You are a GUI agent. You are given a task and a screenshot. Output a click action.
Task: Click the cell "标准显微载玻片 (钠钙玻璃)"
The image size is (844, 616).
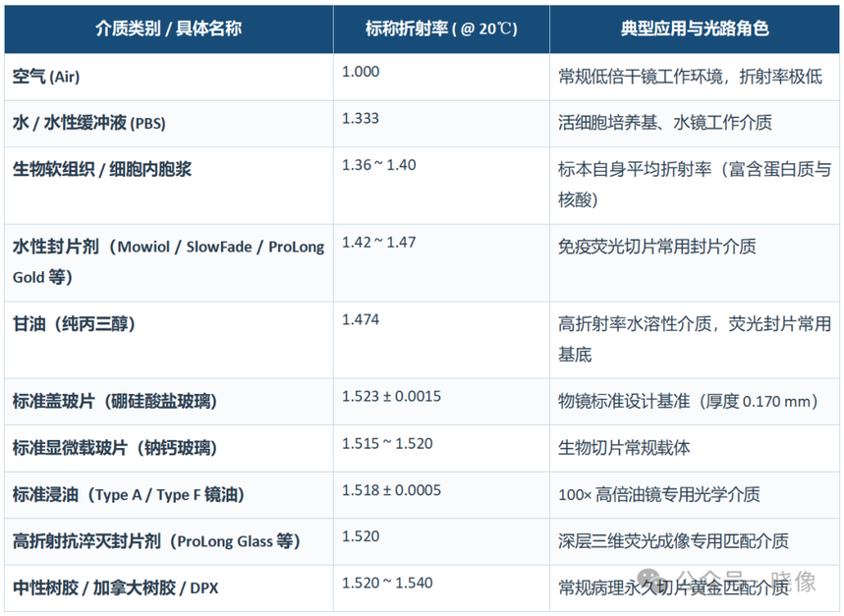coord(115,448)
